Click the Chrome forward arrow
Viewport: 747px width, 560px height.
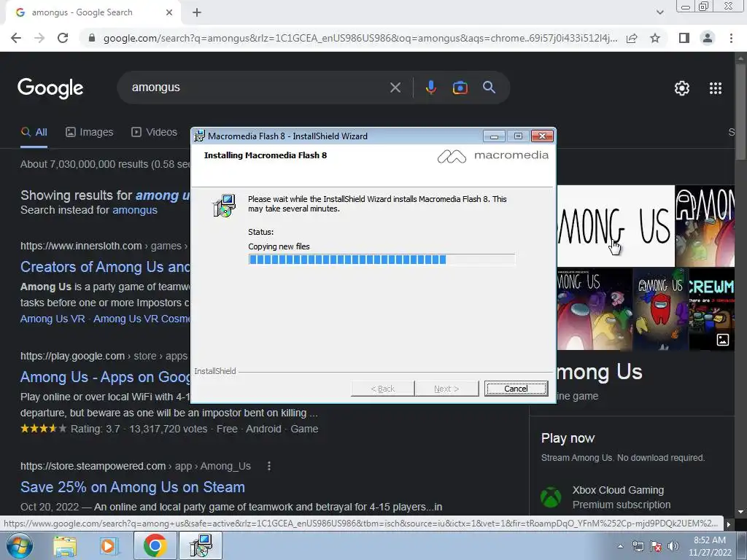39,38
